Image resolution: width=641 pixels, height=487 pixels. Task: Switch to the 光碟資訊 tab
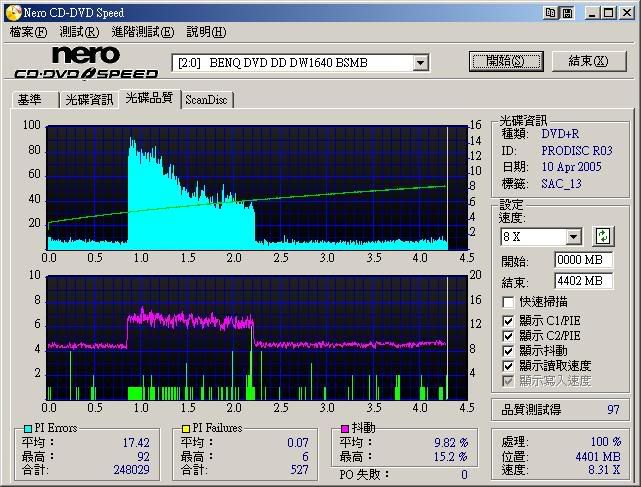click(x=88, y=99)
